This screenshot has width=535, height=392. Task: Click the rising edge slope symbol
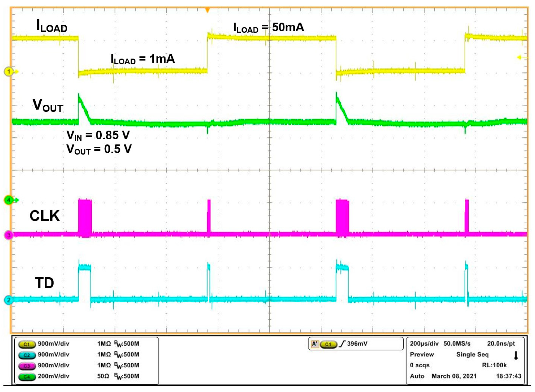click(x=342, y=344)
